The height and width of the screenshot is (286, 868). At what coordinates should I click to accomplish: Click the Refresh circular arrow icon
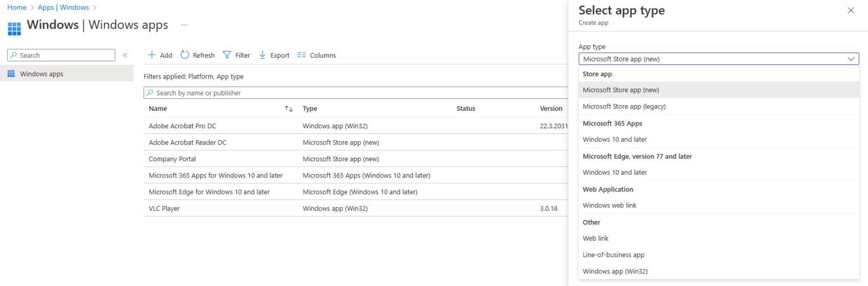tap(185, 55)
